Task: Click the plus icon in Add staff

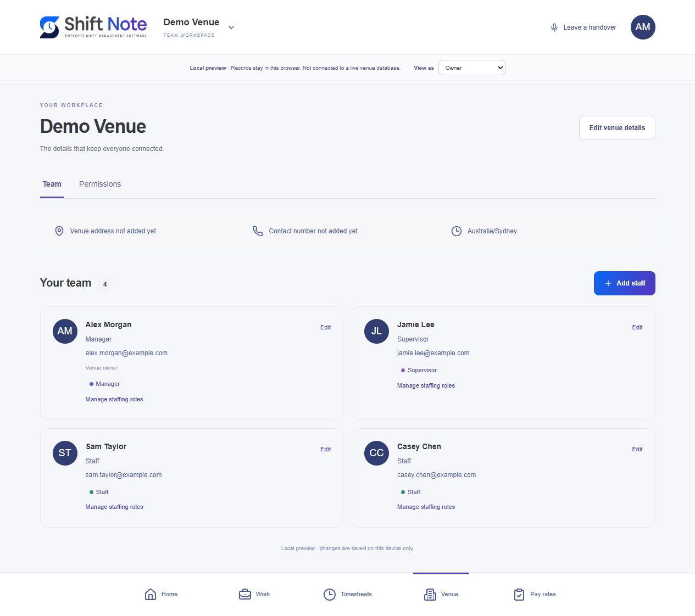Action: [608, 283]
